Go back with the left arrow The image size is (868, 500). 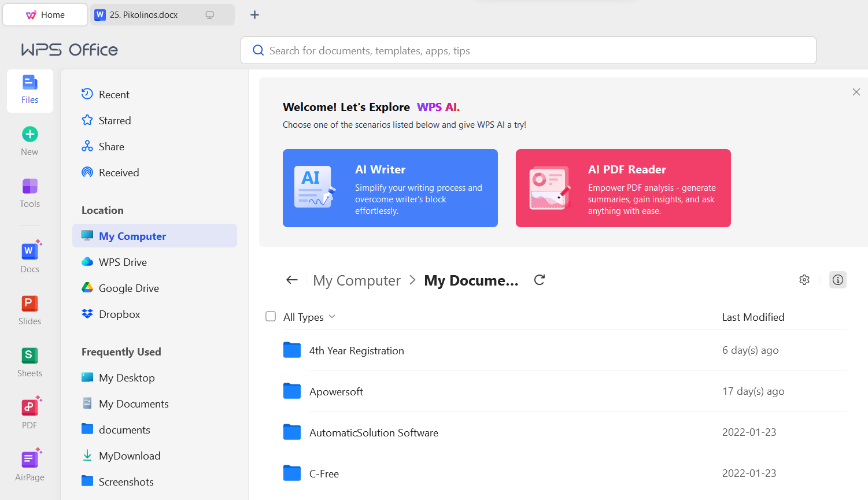[x=292, y=280]
